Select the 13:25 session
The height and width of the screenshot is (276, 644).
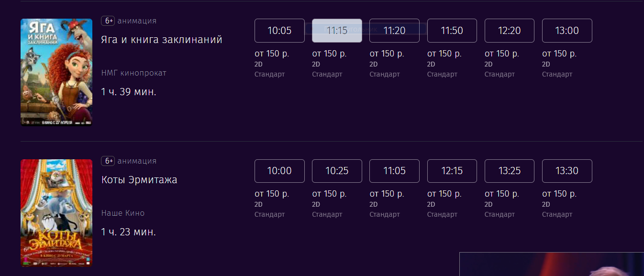[510, 171]
